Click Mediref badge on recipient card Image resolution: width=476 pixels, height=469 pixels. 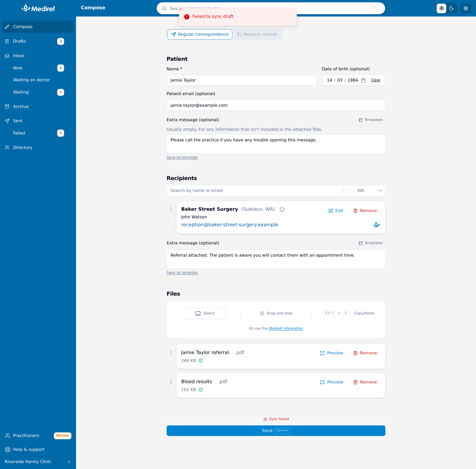point(376,225)
